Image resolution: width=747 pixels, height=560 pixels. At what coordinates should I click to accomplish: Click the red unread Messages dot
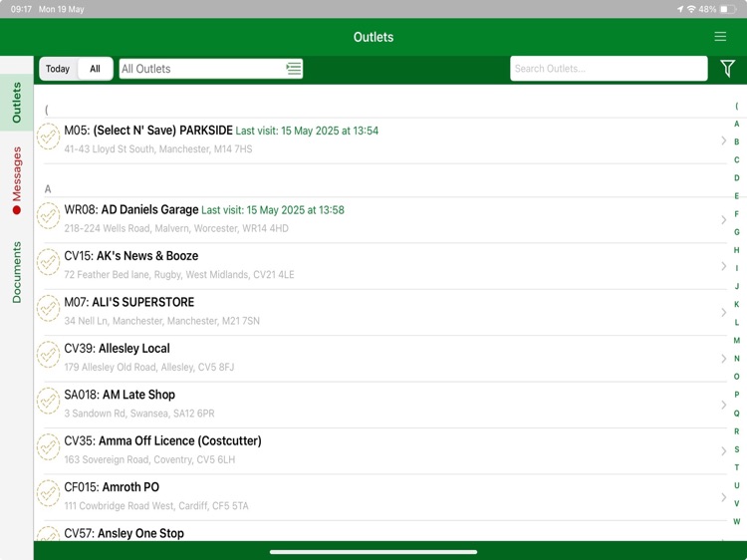[17, 210]
